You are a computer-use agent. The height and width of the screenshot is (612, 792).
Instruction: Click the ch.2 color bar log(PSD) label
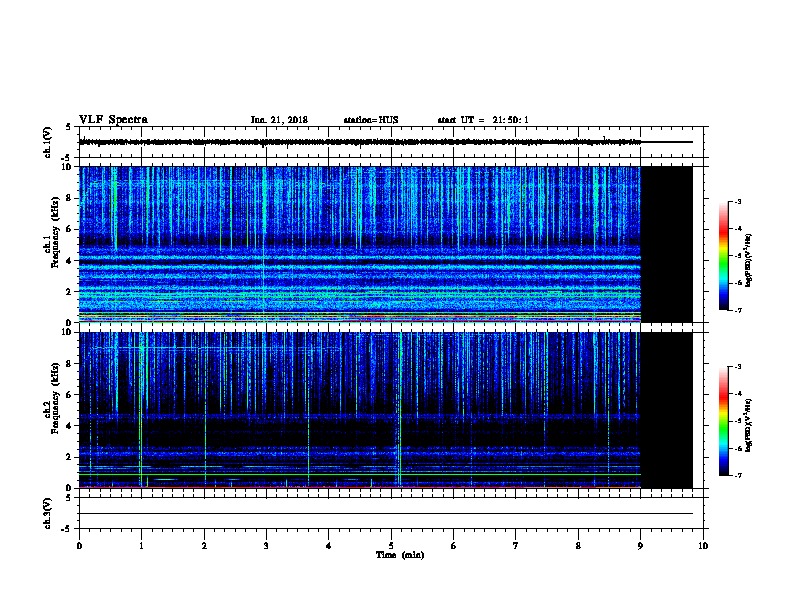pyautogui.click(x=749, y=425)
